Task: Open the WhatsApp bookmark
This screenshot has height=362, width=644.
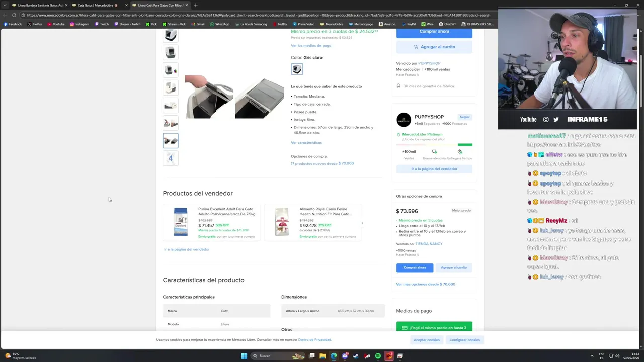Action: click(219, 24)
